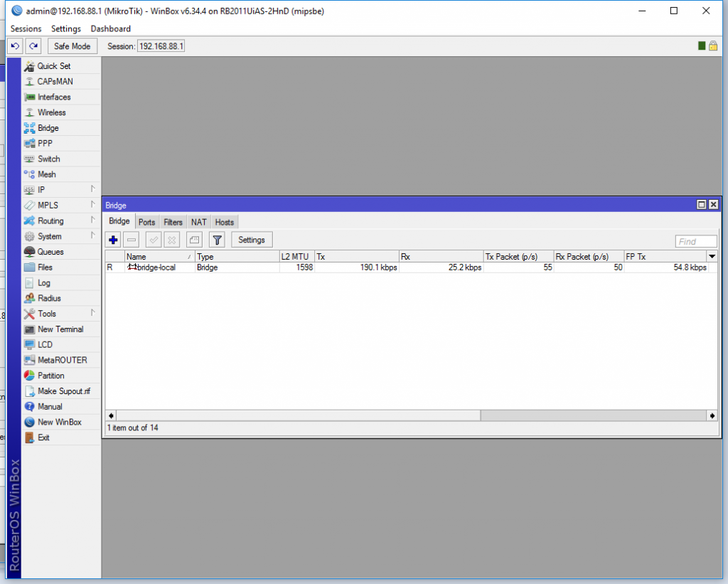Open the CAPsMAN menu item
The height and width of the screenshot is (584, 728).
pos(61,81)
